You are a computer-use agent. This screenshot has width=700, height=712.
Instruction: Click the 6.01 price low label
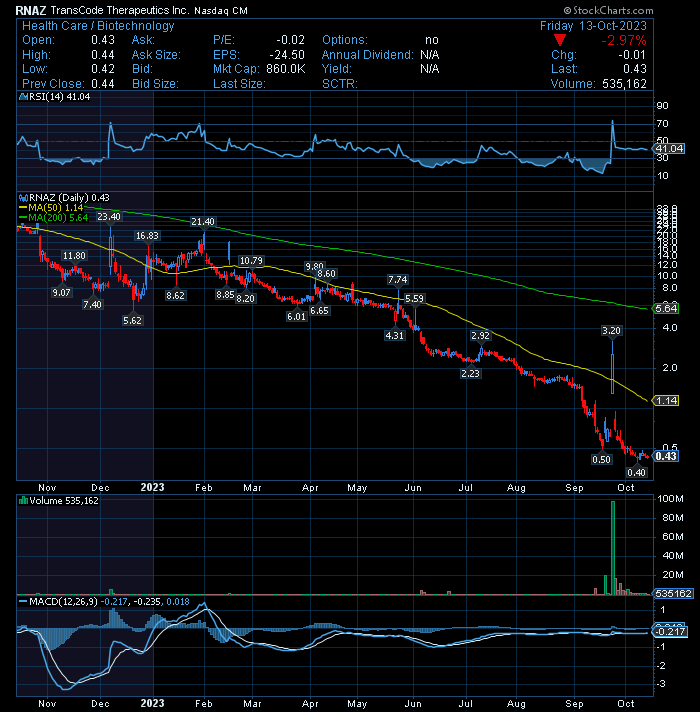(296, 316)
